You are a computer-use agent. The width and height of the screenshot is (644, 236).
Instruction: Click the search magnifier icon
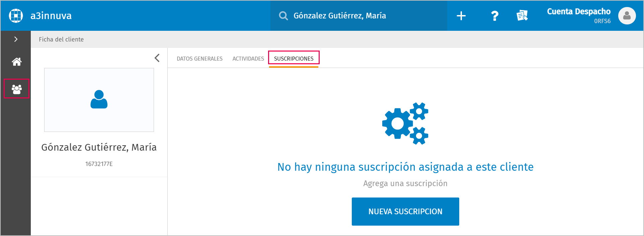[x=283, y=16]
